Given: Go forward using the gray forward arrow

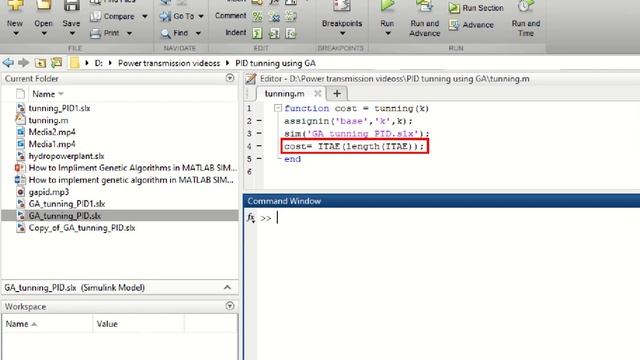Looking at the screenshot, I should click(x=24, y=63).
